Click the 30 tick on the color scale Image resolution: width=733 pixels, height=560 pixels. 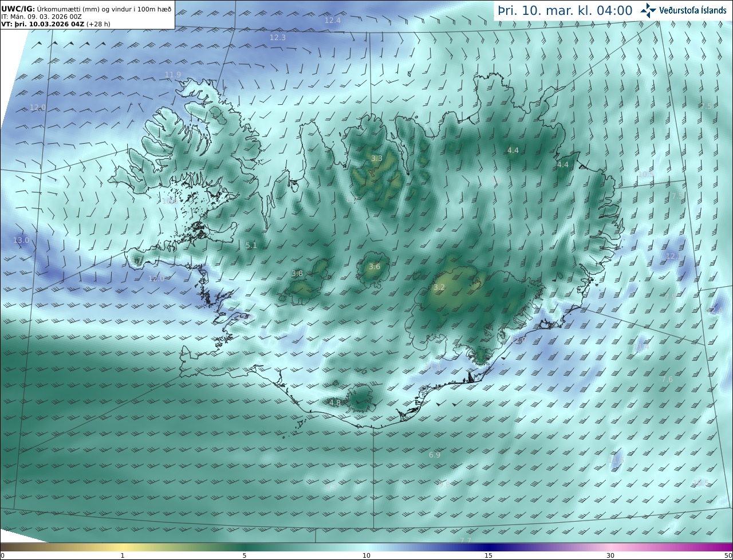click(610, 555)
